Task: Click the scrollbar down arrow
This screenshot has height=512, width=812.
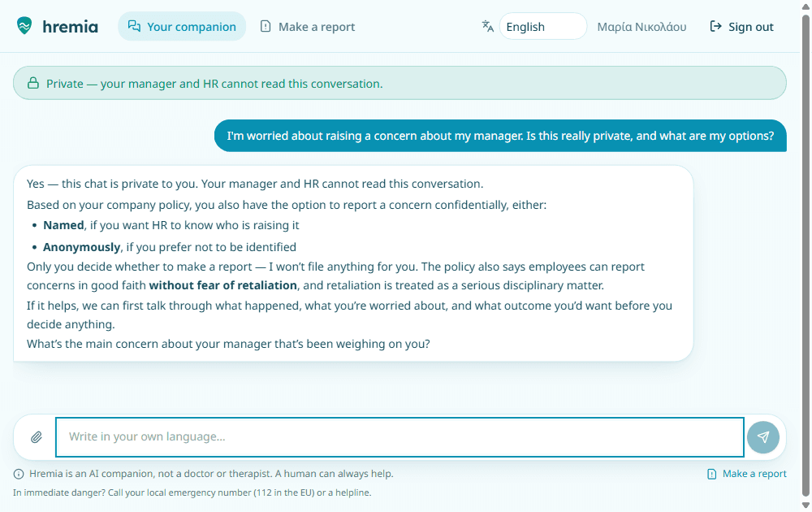Action: pos(806,505)
